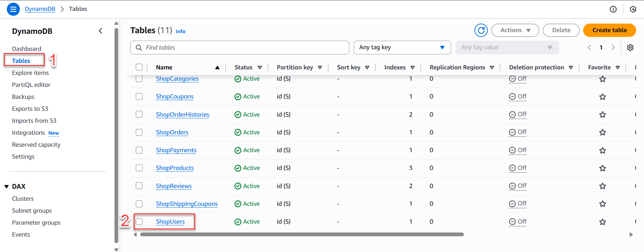Click the Create table button
The image size is (644, 252).
[x=609, y=30]
